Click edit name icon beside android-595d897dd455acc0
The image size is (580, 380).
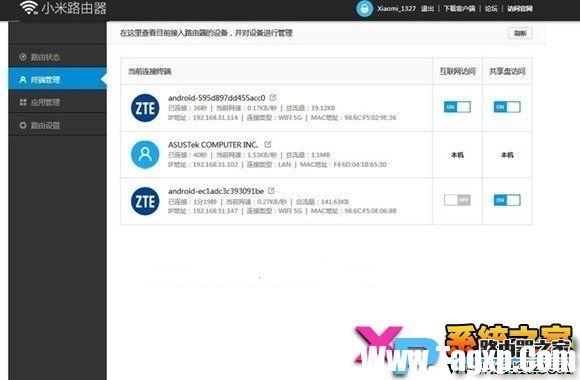click(273, 97)
